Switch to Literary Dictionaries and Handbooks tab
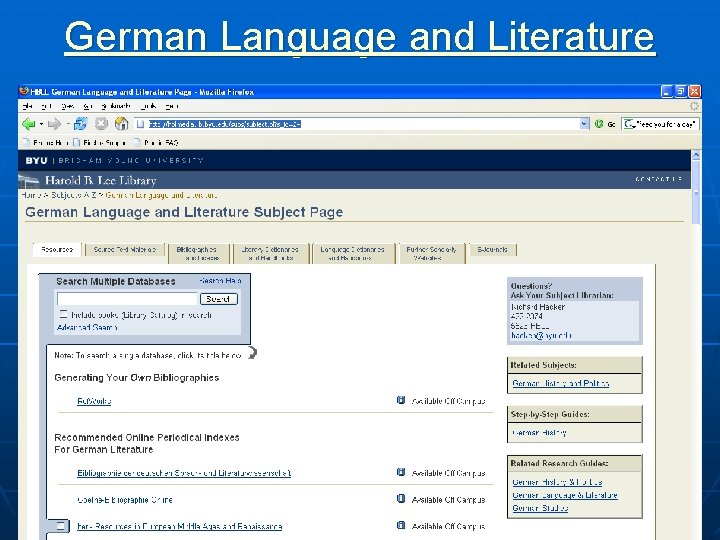720x540 pixels. click(271, 253)
